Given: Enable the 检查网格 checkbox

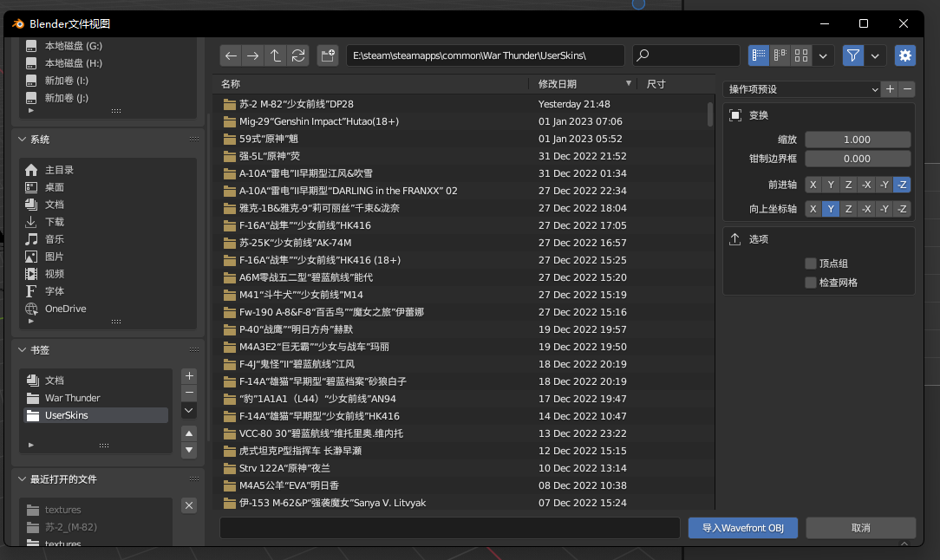Looking at the screenshot, I should (x=811, y=283).
